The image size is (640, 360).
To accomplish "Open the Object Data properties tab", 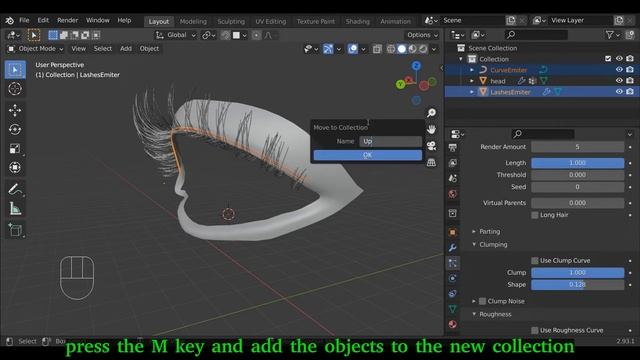I will [453, 309].
